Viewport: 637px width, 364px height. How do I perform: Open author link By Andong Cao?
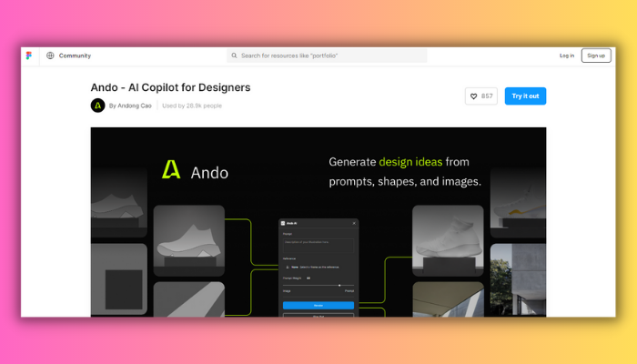pyautogui.click(x=130, y=106)
